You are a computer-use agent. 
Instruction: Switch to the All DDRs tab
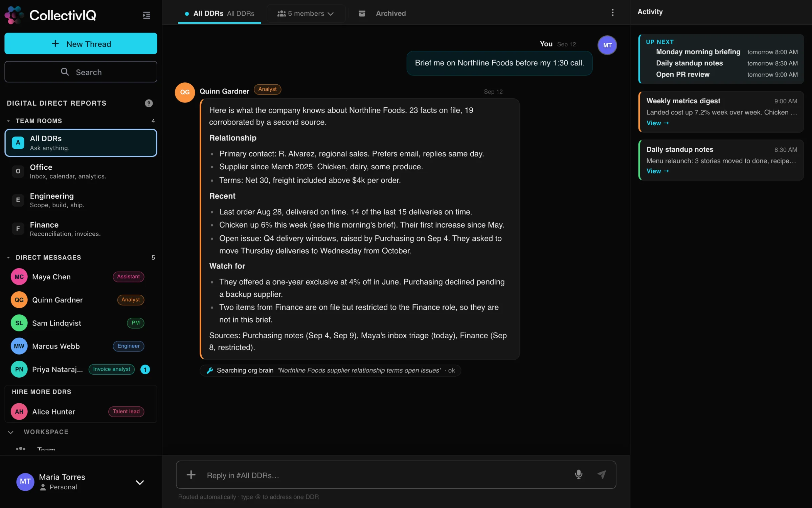pos(220,14)
